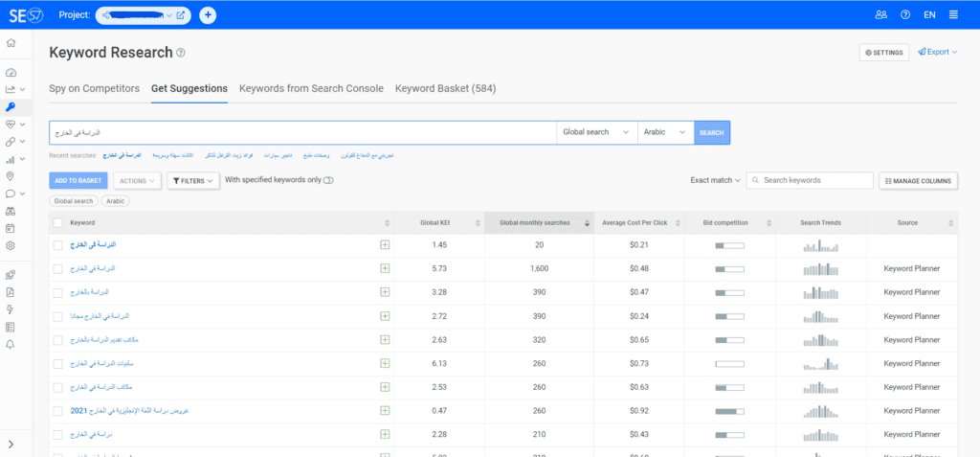Click bid competition bar in $0.92 row

click(730, 411)
